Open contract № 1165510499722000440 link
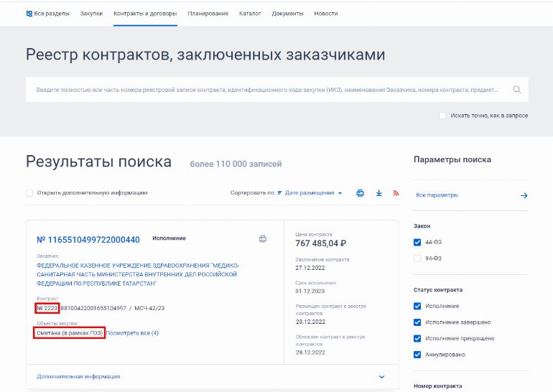 click(88, 239)
